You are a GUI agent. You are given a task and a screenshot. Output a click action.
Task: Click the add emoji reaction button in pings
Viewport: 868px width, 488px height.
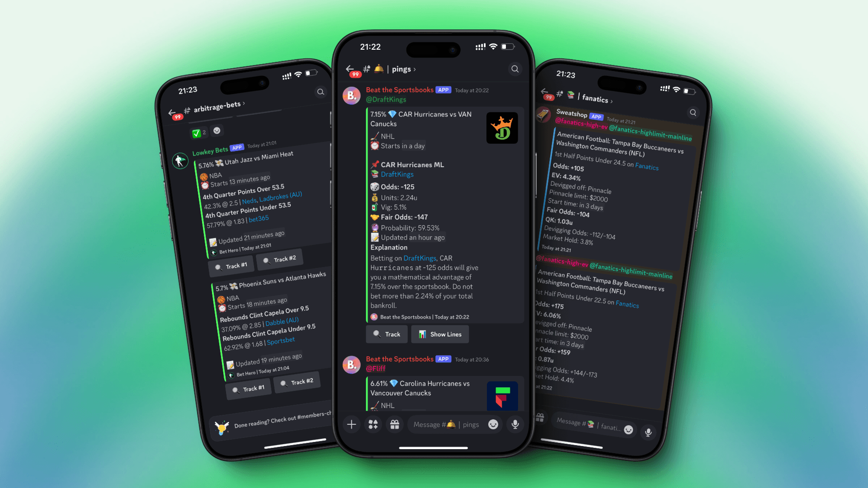(494, 424)
